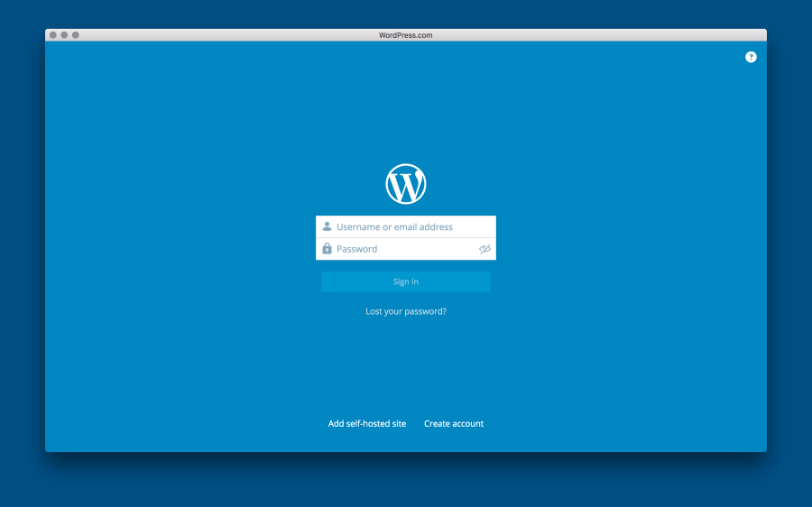Toggle password visibility eye icon

(484, 249)
